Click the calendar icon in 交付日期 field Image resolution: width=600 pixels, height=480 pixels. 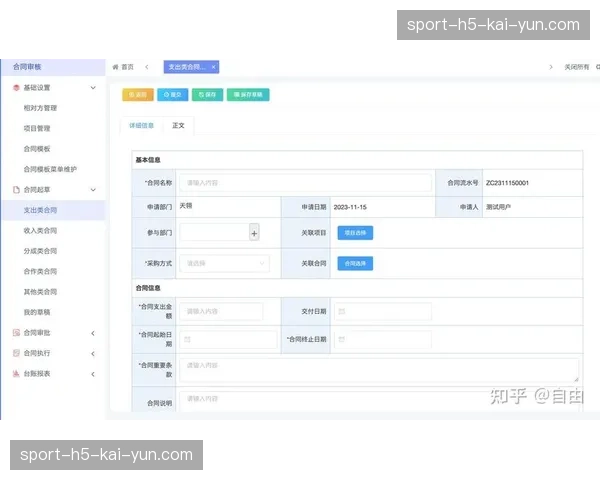coord(342,312)
